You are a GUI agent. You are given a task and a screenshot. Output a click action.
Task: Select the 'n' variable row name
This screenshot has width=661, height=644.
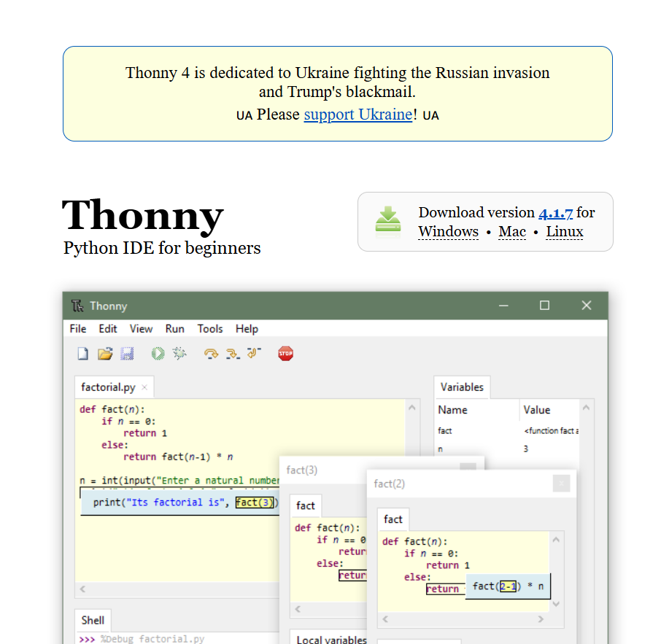[440, 449]
